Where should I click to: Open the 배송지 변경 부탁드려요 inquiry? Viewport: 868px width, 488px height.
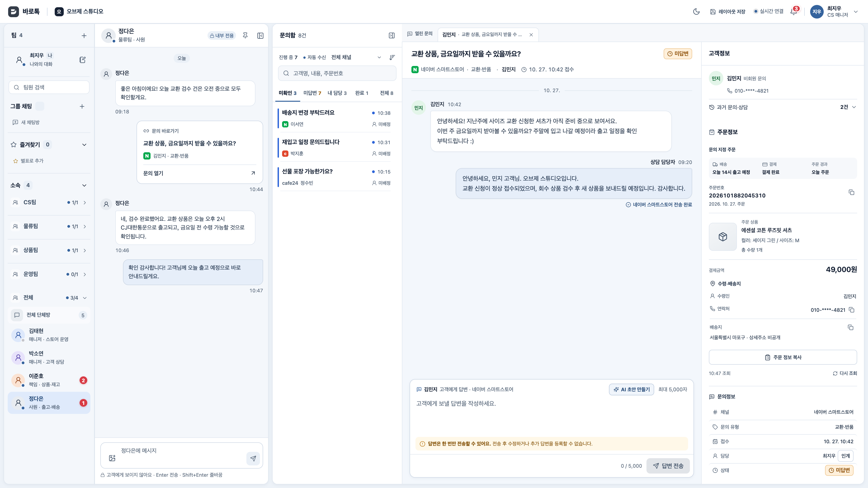click(x=336, y=118)
